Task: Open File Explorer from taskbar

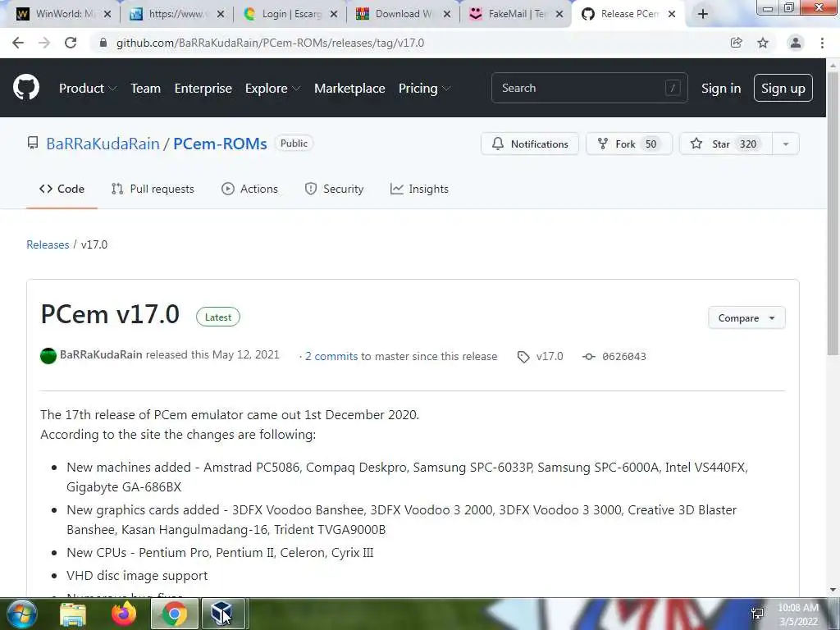Action: [73, 614]
